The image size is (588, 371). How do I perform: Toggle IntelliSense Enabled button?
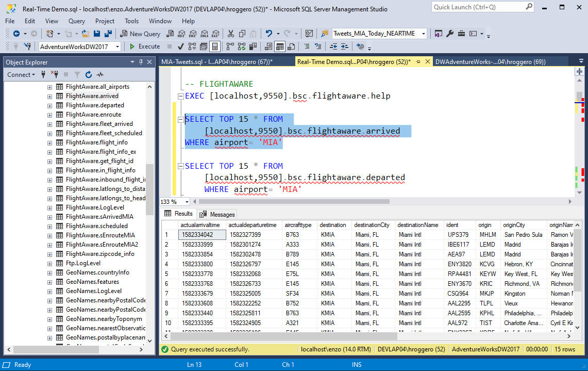215,46
